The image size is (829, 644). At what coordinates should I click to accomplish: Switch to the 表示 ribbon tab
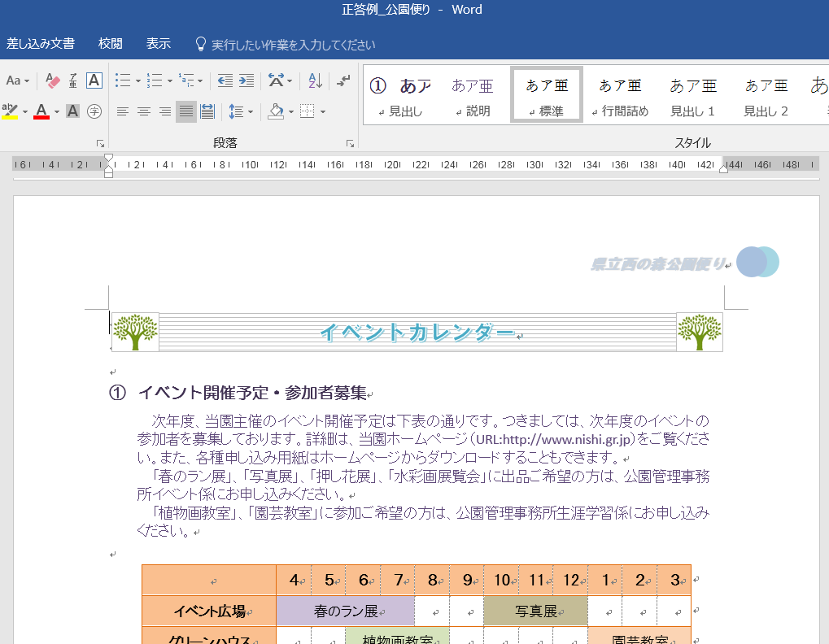pyautogui.click(x=159, y=44)
